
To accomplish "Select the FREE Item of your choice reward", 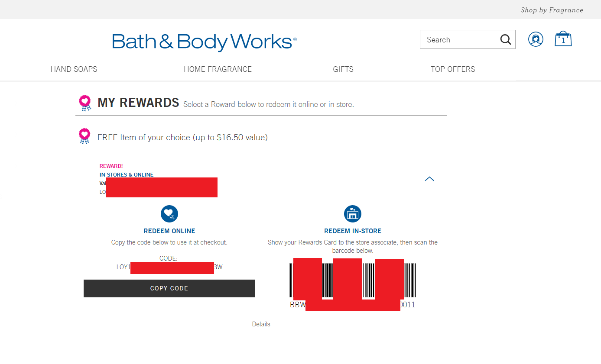I will point(182,138).
